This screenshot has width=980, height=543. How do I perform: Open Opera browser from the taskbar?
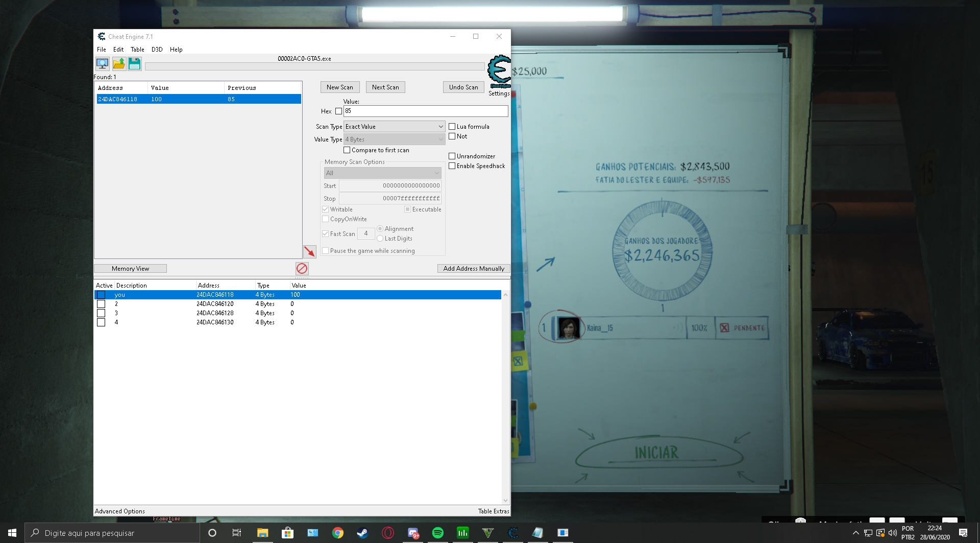click(387, 533)
